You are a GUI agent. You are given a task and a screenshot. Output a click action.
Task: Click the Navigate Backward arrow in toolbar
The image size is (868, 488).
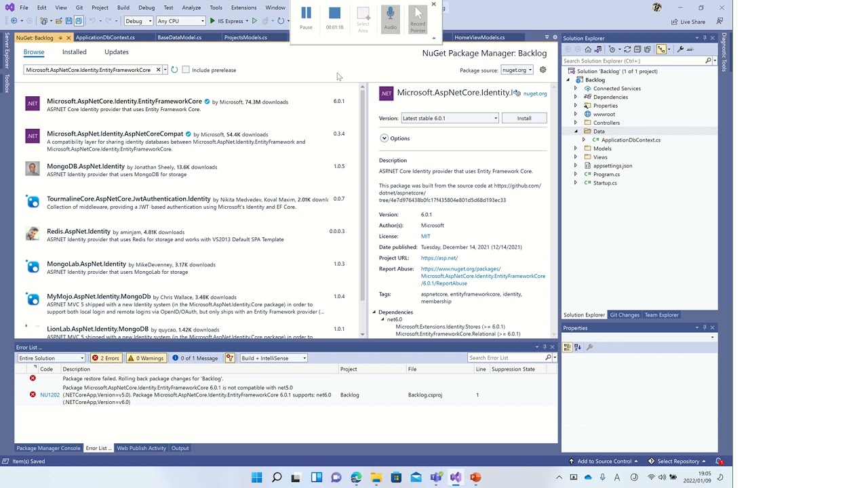[x=14, y=21]
